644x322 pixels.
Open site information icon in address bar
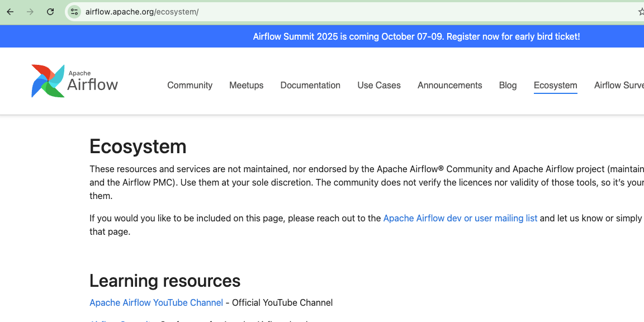pos(74,12)
